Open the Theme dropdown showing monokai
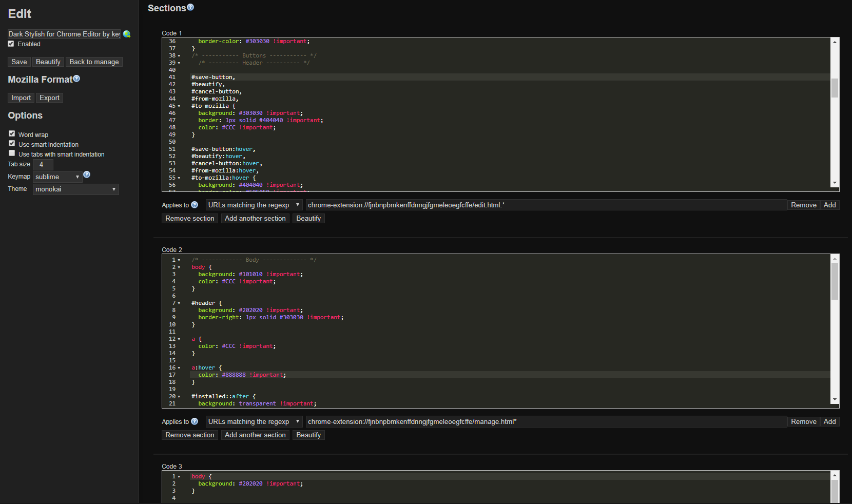This screenshot has width=852, height=504. [75, 189]
